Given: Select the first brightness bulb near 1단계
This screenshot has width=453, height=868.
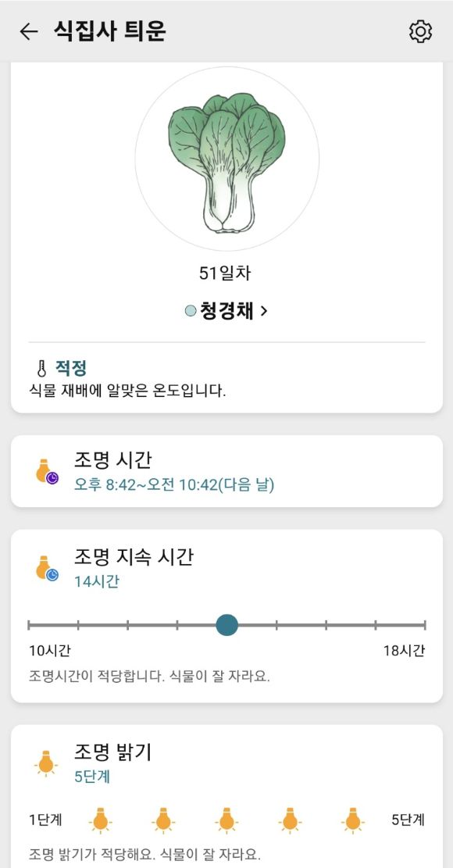Looking at the screenshot, I should tap(100, 818).
